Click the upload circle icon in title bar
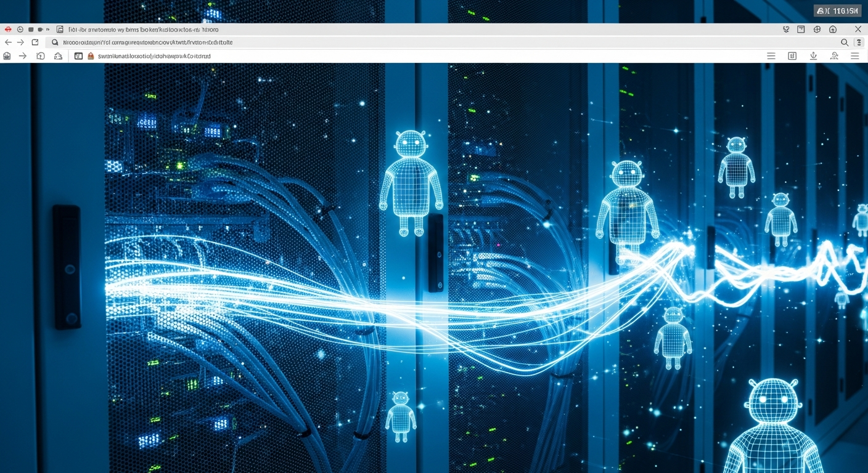The width and height of the screenshot is (868, 473). (833, 29)
